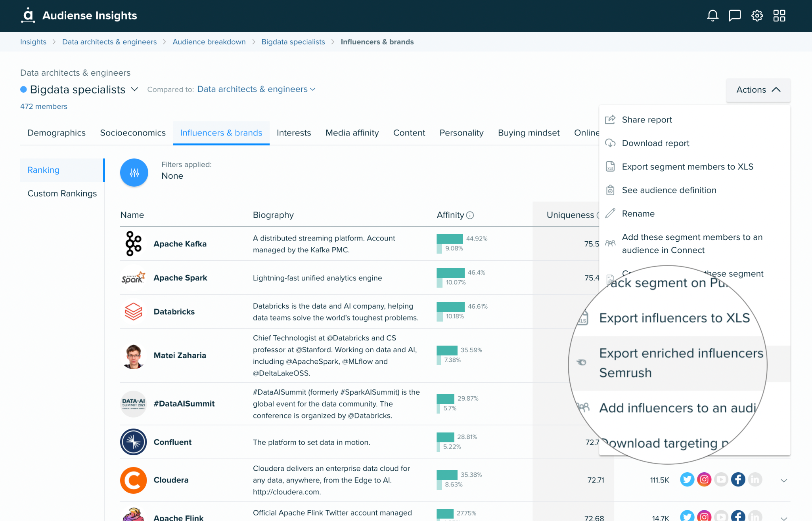Open the notifications bell

point(712,16)
